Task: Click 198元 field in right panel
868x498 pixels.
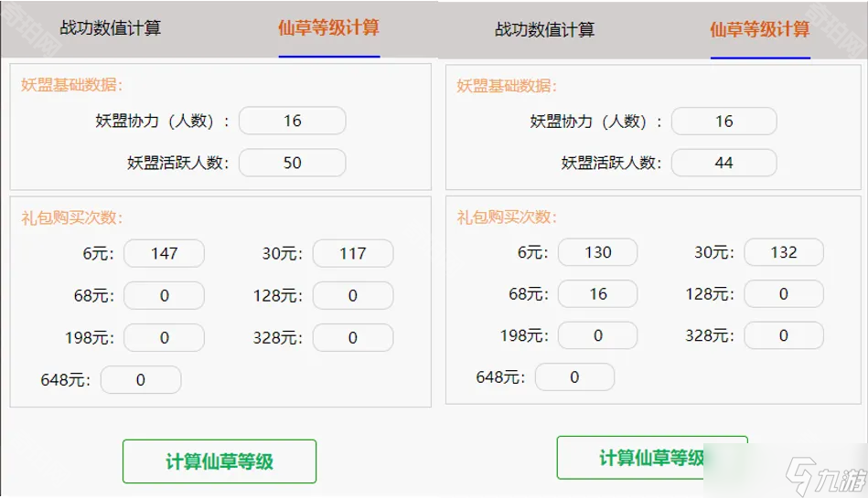Action: pyautogui.click(x=598, y=335)
